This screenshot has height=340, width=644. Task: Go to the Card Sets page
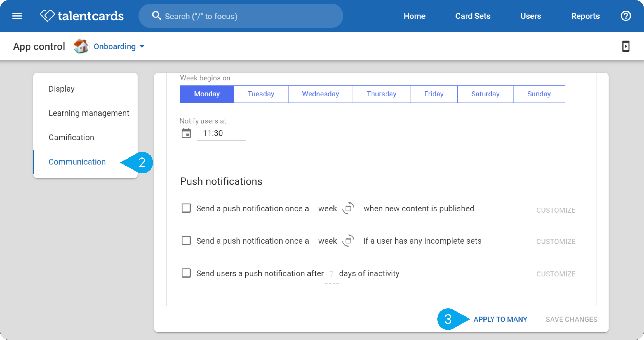click(473, 16)
